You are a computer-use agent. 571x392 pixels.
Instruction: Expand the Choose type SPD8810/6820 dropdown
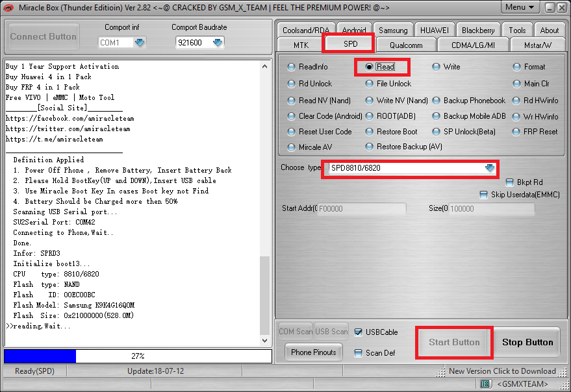click(490, 168)
